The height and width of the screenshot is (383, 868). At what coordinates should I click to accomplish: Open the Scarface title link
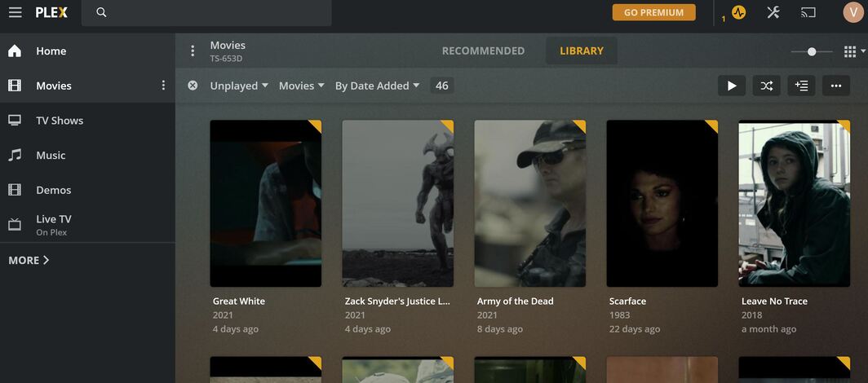click(627, 302)
